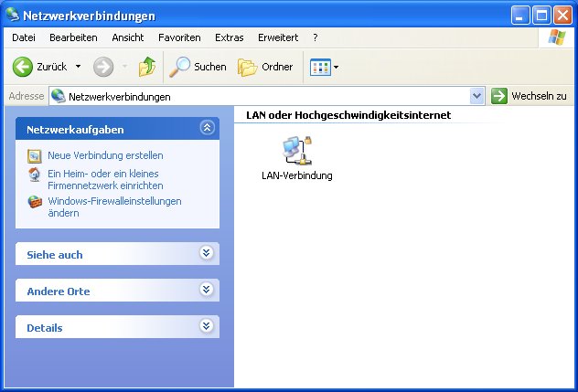578x392 pixels.
Task: Click the house icon for Heimnetzwerk setup
Action: click(35, 175)
